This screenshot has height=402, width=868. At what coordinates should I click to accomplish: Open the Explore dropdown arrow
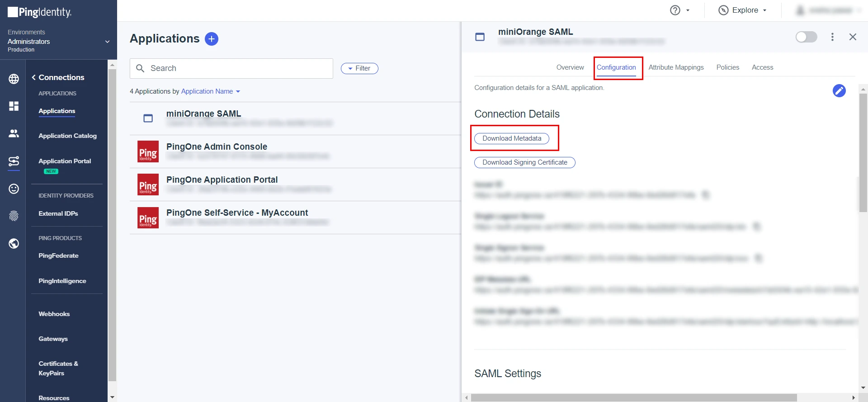coord(764,10)
